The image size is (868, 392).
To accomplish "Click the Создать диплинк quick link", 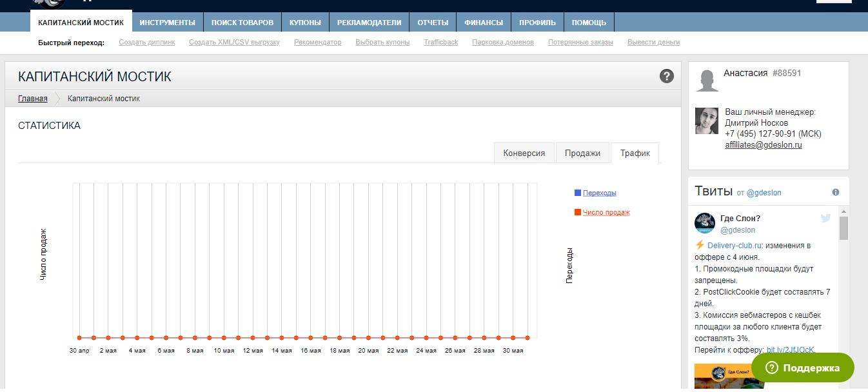I will click(x=146, y=43).
